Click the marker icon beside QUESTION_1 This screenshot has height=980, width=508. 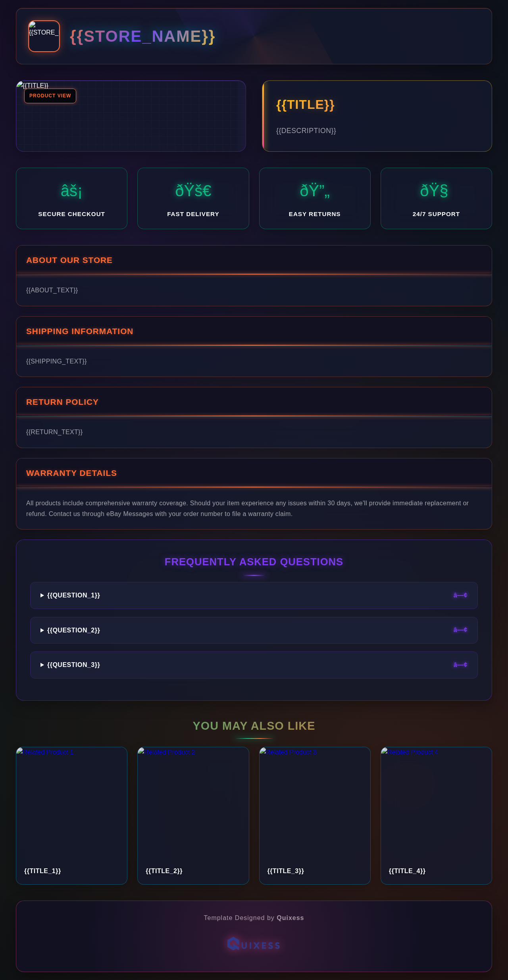coord(460,595)
